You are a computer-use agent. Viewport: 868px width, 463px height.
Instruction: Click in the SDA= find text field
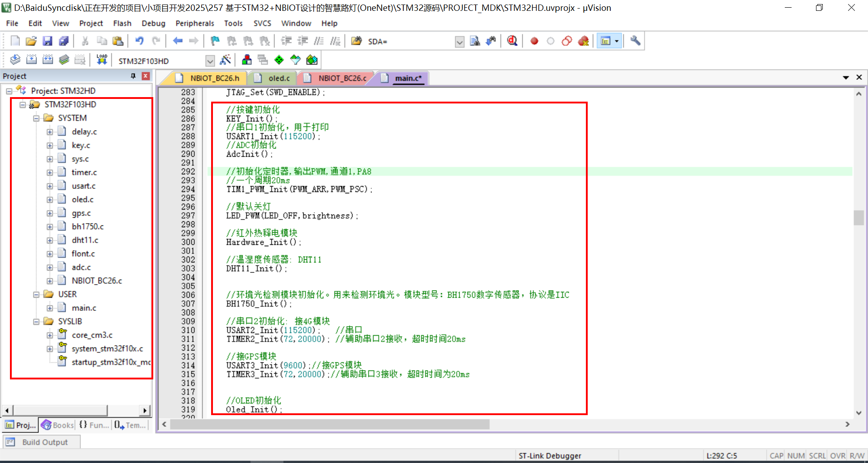410,42
